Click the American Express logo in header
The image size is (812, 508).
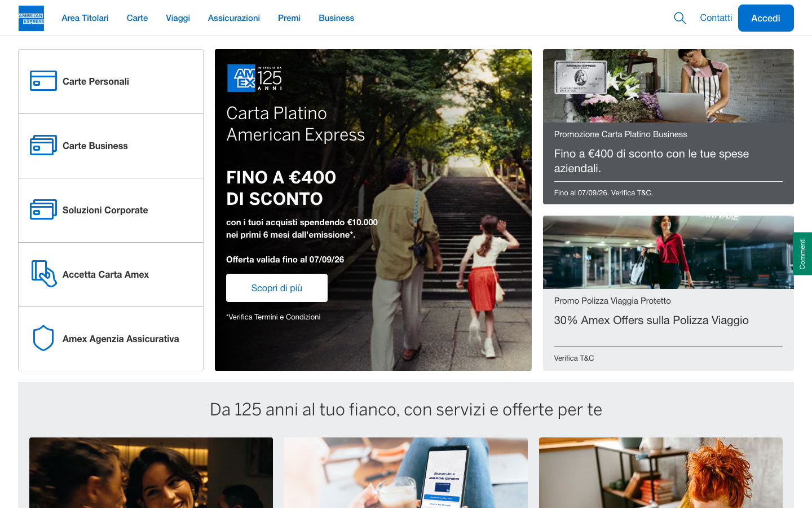coord(31,18)
